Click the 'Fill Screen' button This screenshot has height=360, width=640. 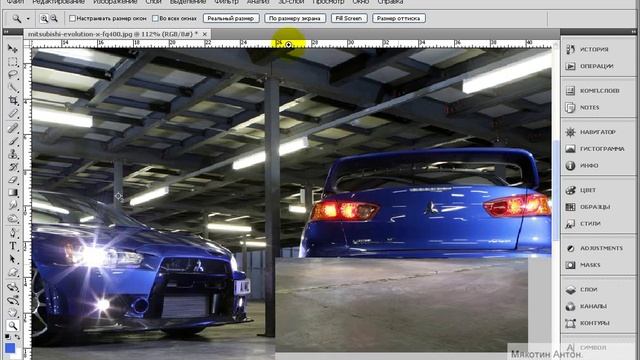click(x=349, y=18)
